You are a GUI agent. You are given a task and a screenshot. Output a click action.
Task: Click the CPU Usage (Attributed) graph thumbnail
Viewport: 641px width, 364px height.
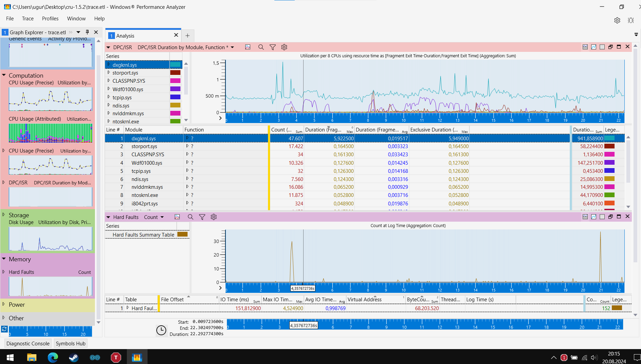click(51, 133)
